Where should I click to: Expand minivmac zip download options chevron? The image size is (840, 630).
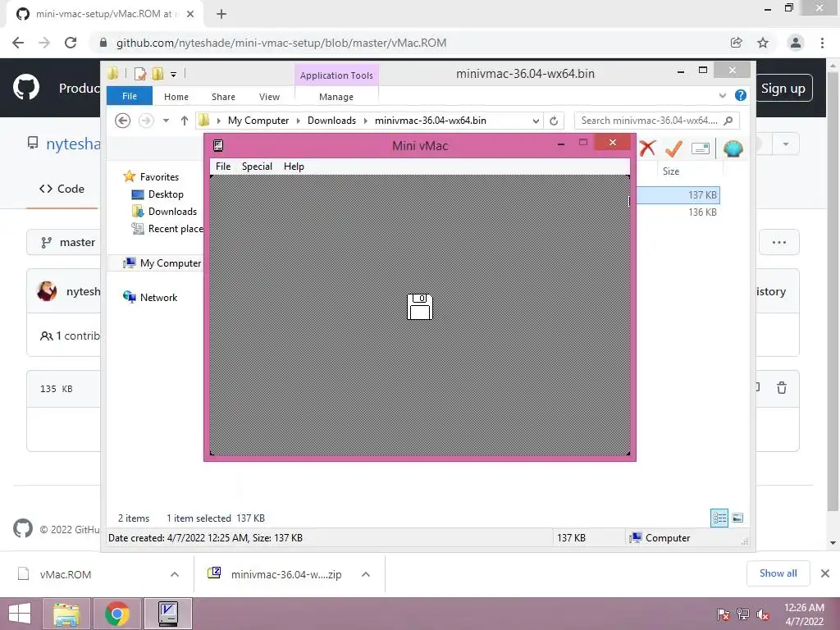click(366, 574)
